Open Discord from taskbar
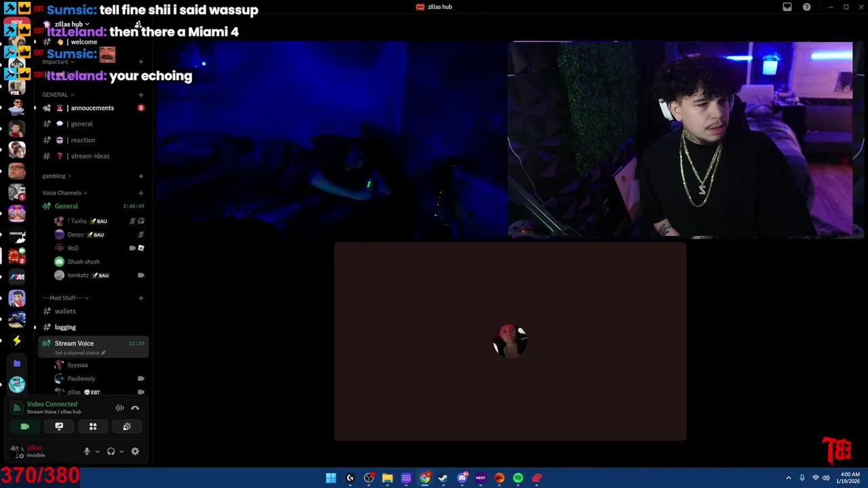Viewport: 868px width, 488px height. tap(462, 478)
